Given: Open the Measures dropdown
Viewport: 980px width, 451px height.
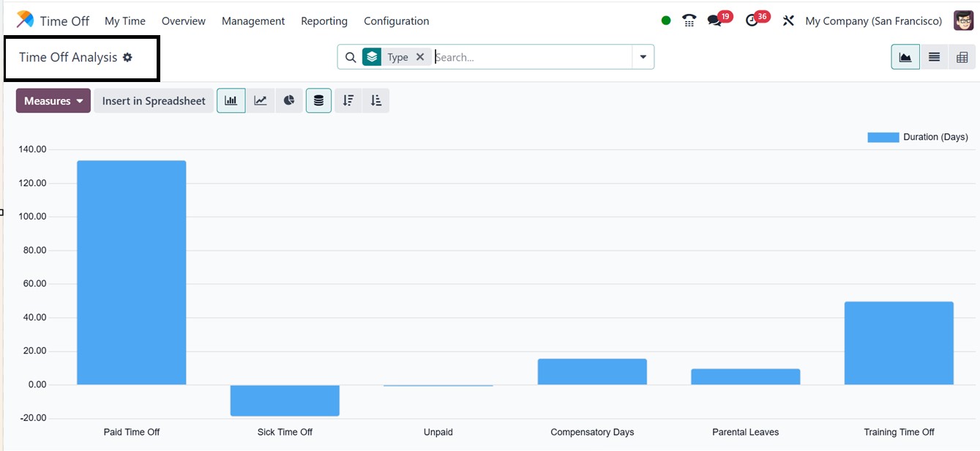Looking at the screenshot, I should 53,101.
